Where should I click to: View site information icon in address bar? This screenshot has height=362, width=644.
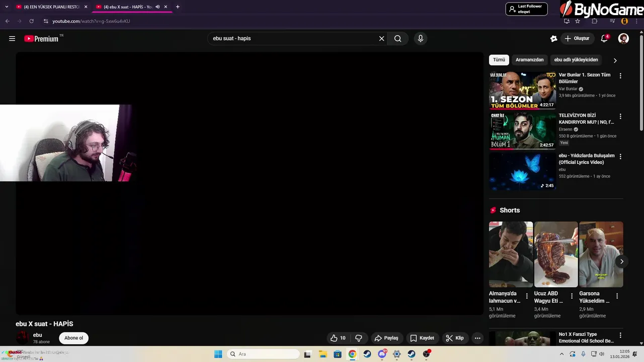[46, 21]
